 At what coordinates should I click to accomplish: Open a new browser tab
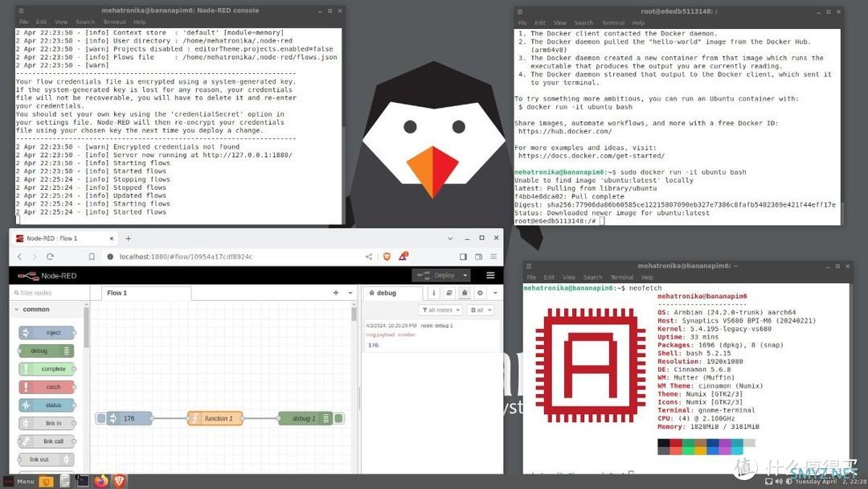pyautogui.click(x=129, y=238)
